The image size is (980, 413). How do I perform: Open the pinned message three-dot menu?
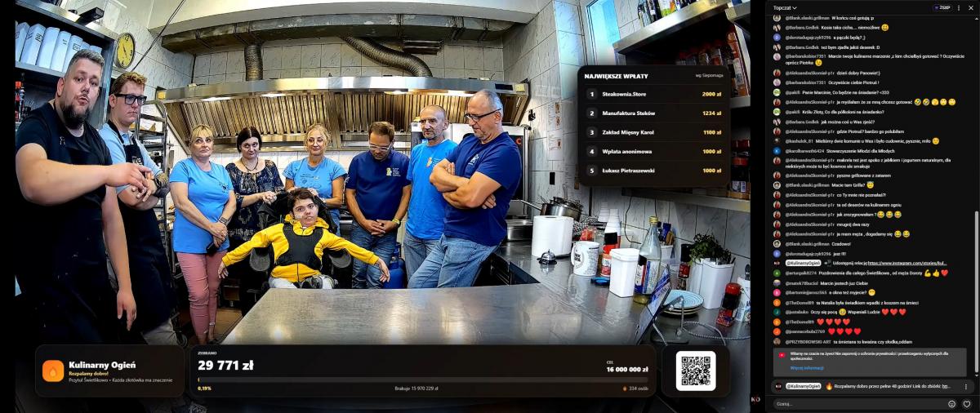(x=965, y=385)
